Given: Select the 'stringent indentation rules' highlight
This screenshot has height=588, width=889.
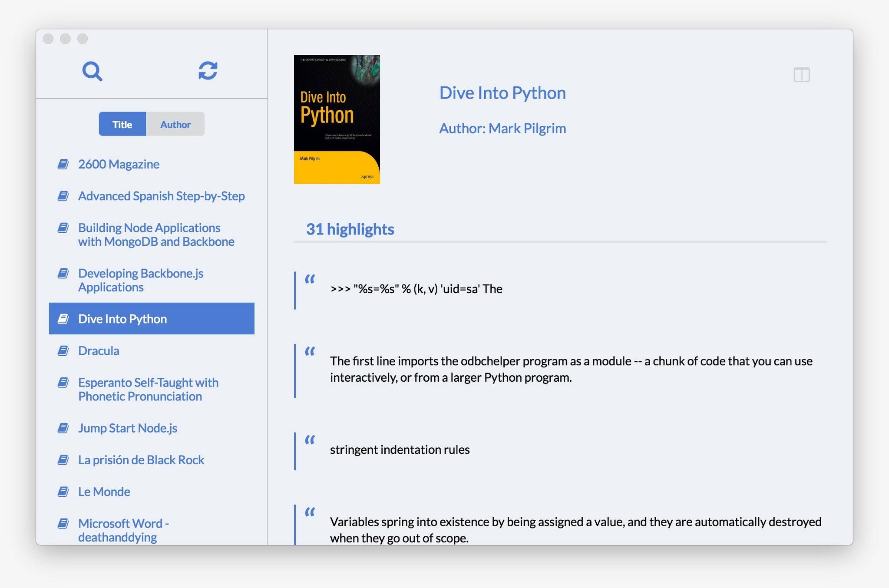Looking at the screenshot, I should (400, 449).
